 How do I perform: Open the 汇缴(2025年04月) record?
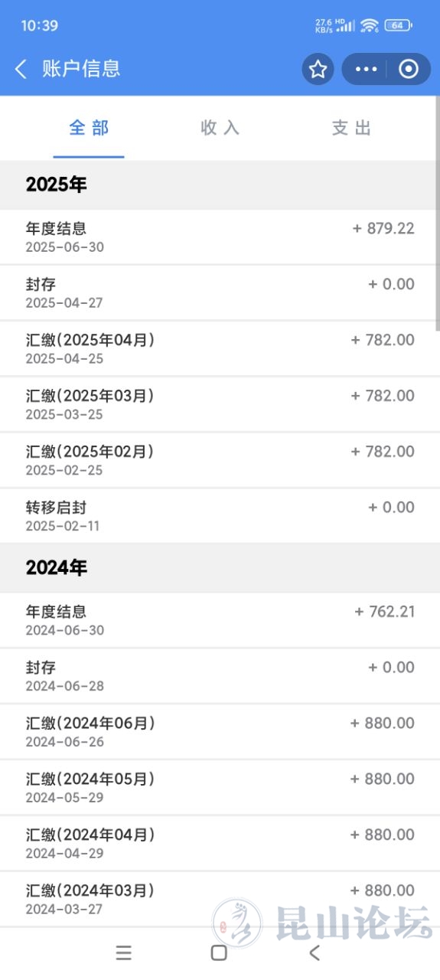tap(220, 348)
